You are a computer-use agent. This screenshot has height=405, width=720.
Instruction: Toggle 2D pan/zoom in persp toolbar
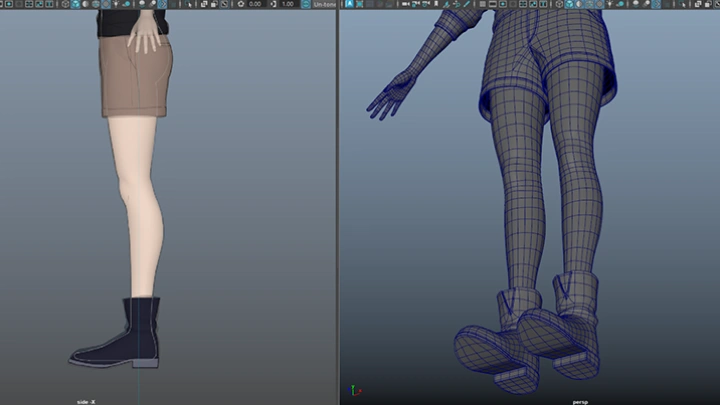click(456, 4)
